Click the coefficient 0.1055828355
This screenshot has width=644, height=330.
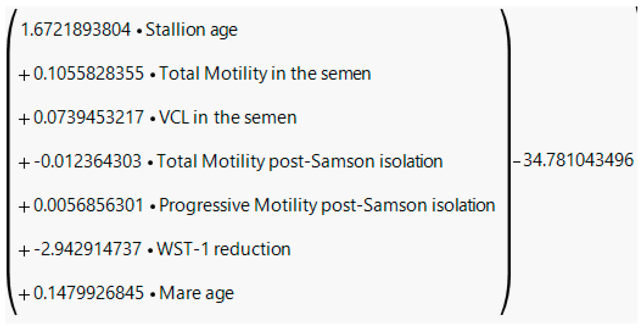point(89,74)
